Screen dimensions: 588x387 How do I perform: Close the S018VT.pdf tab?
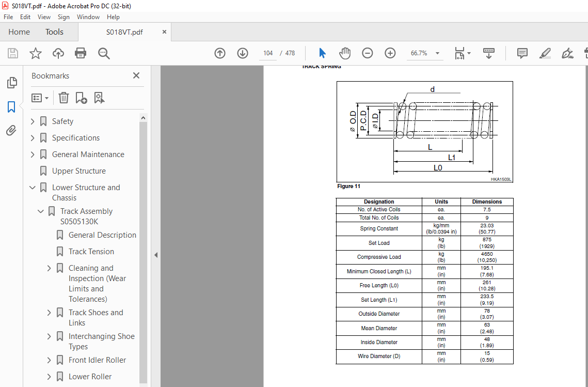tap(164, 32)
